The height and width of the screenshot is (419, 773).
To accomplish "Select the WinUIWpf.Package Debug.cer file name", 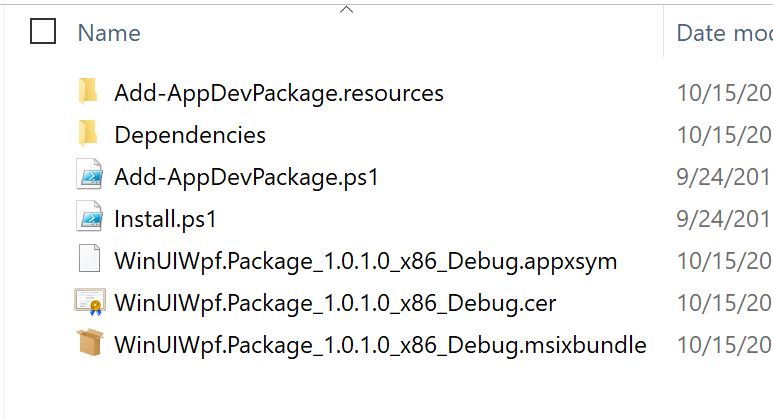I will 335,303.
